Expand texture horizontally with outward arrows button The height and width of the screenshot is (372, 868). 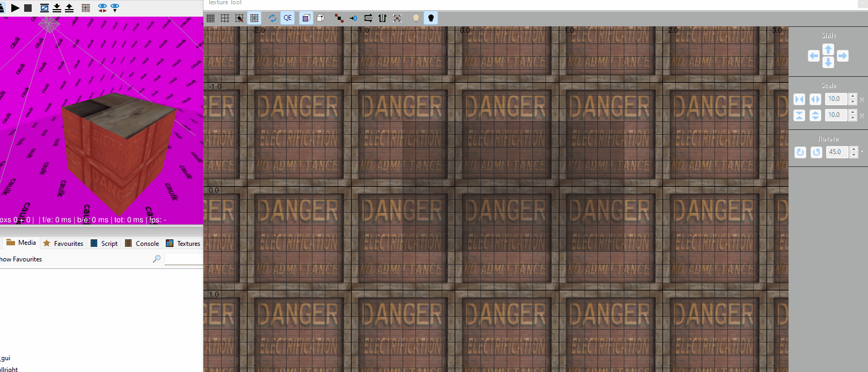pos(815,99)
